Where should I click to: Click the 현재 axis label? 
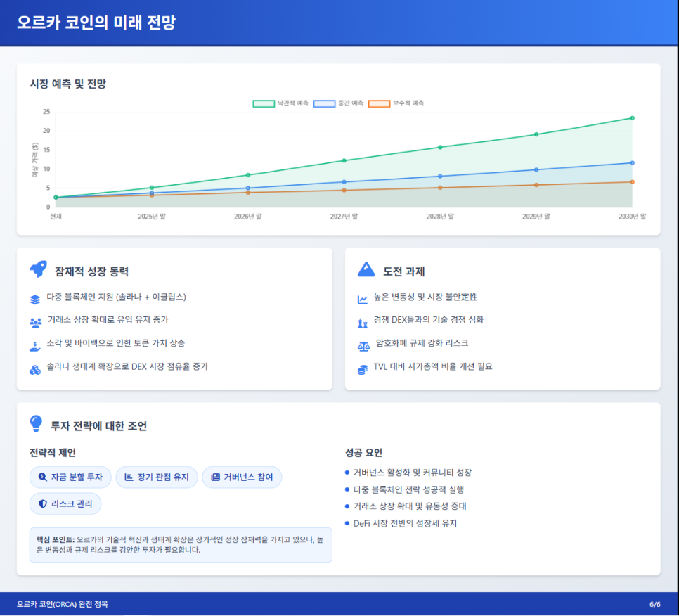[x=56, y=216]
